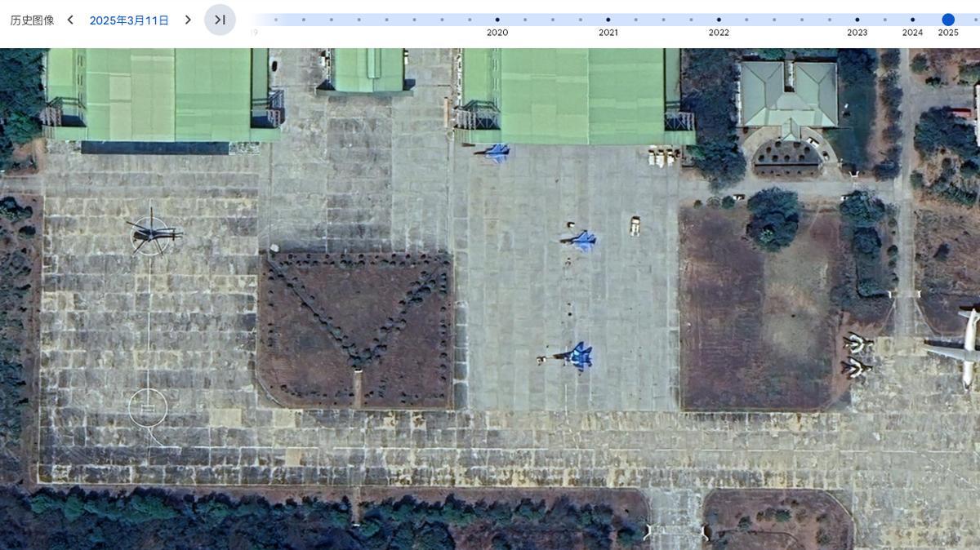Click the 2020 year label under the timeline
This screenshot has width=980, height=550.
tap(497, 33)
